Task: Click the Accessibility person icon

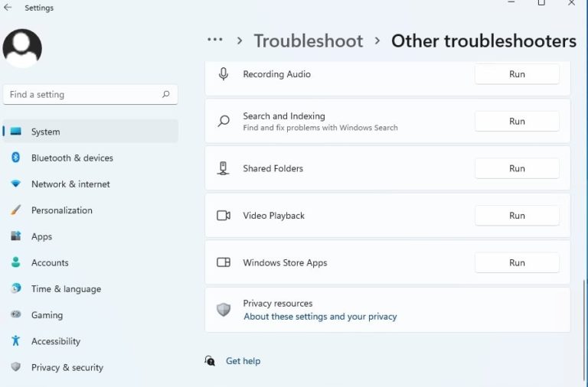Action: [x=15, y=341]
